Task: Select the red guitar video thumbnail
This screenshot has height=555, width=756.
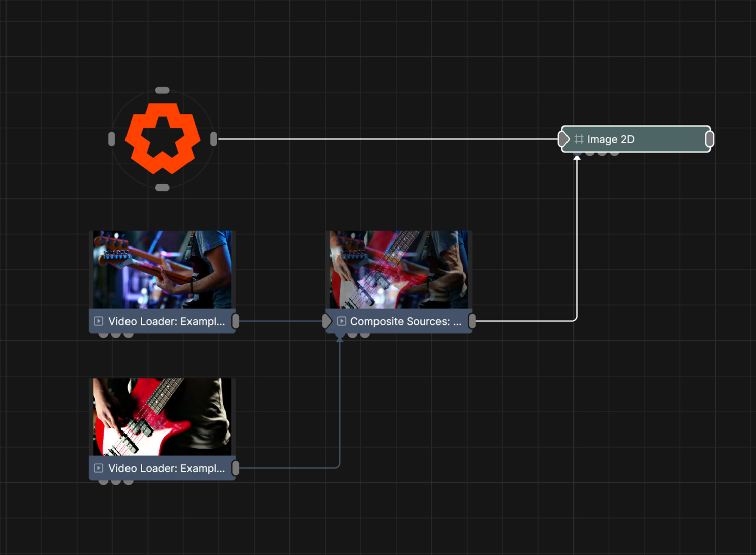Action: (162, 417)
